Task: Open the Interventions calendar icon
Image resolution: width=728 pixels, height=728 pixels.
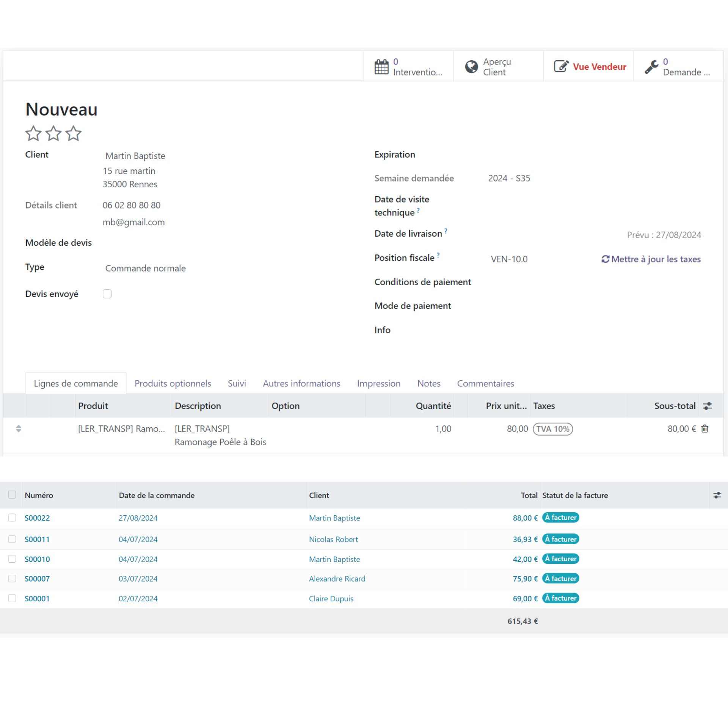Action: (381, 67)
